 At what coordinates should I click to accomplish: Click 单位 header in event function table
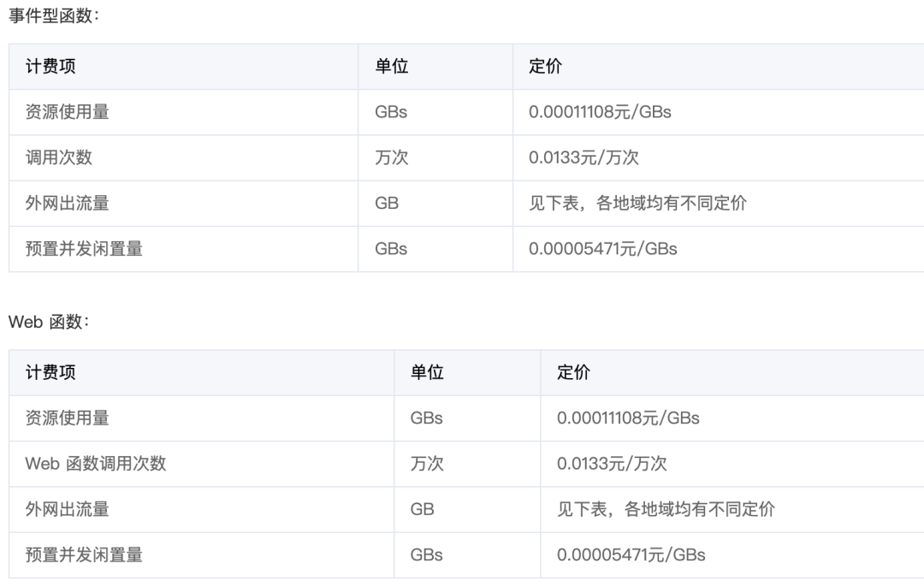[x=392, y=66]
